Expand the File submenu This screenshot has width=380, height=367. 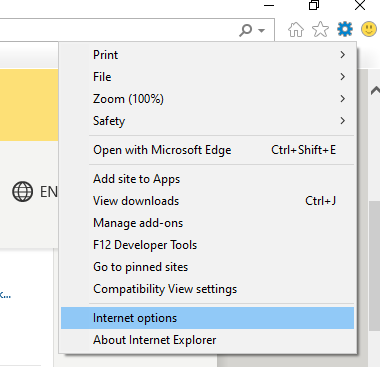[x=207, y=77]
